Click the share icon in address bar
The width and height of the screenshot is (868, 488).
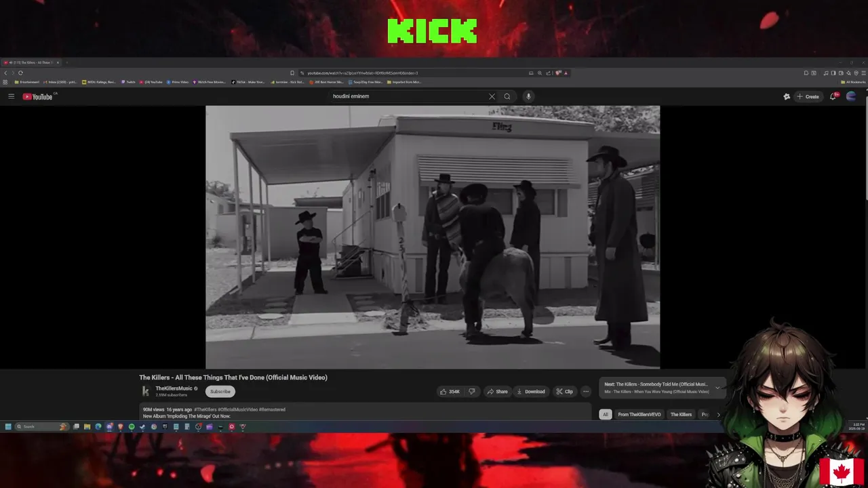coord(548,73)
